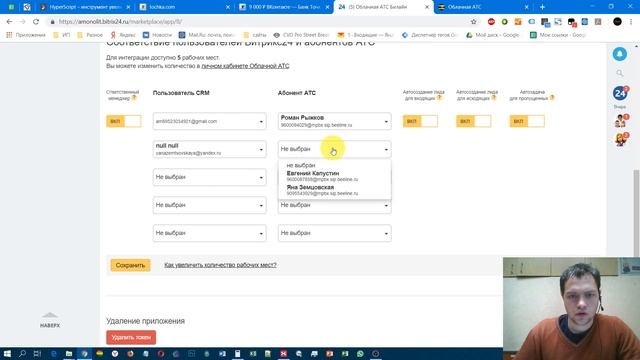Open help for Автозадача для пропущенных
Viewport: 640px width, 360px height.
(x=552, y=98)
